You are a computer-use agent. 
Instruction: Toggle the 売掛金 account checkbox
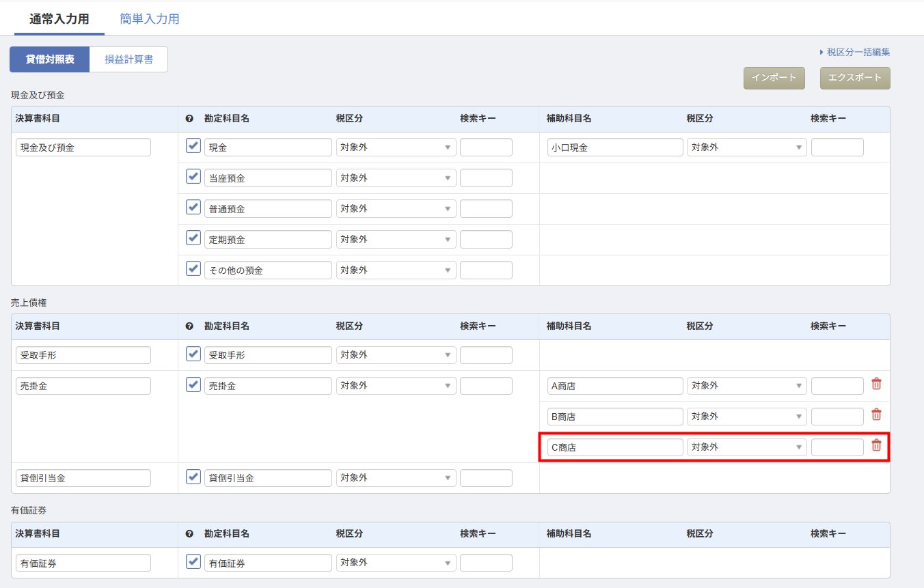[x=193, y=385]
